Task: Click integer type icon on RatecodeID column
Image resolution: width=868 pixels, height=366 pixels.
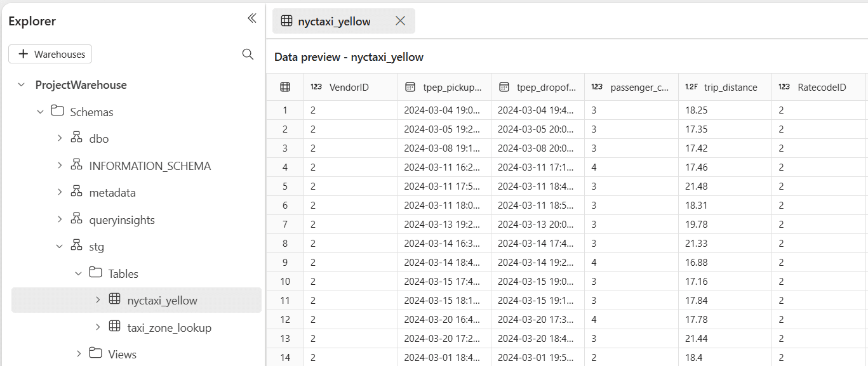Action: [784, 88]
